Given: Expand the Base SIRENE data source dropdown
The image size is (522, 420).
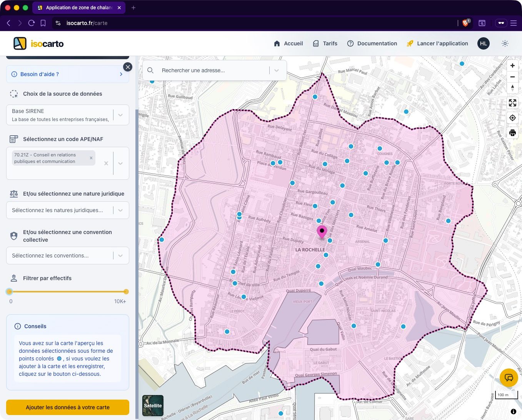Looking at the screenshot, I should tap(120, 115).
